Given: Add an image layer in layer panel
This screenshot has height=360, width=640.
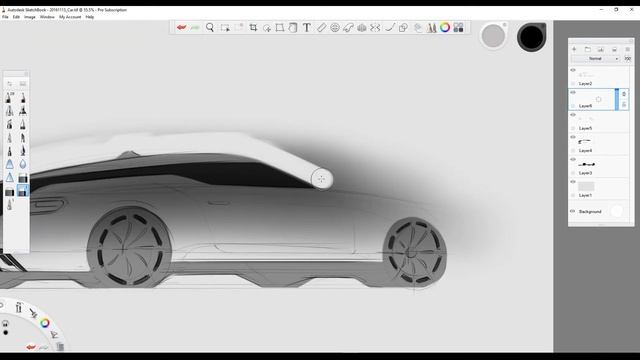Looking at the screenshot, I should click(601, 49).
